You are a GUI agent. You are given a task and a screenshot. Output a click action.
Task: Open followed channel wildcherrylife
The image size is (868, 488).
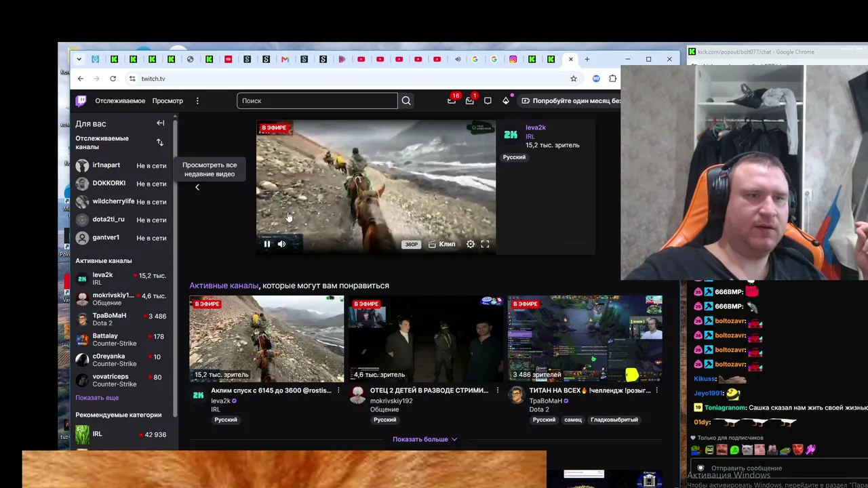121,202
